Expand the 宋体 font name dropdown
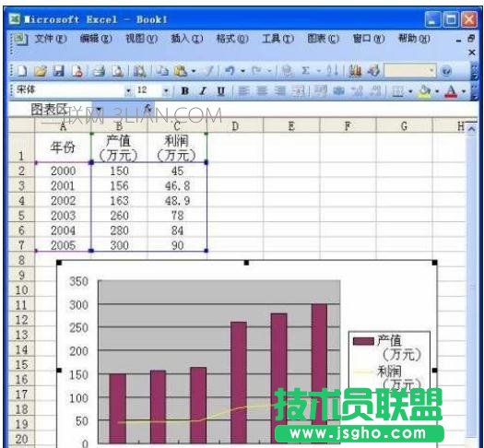This screenshot has width=484, height=448. click(x=128, y=91)
